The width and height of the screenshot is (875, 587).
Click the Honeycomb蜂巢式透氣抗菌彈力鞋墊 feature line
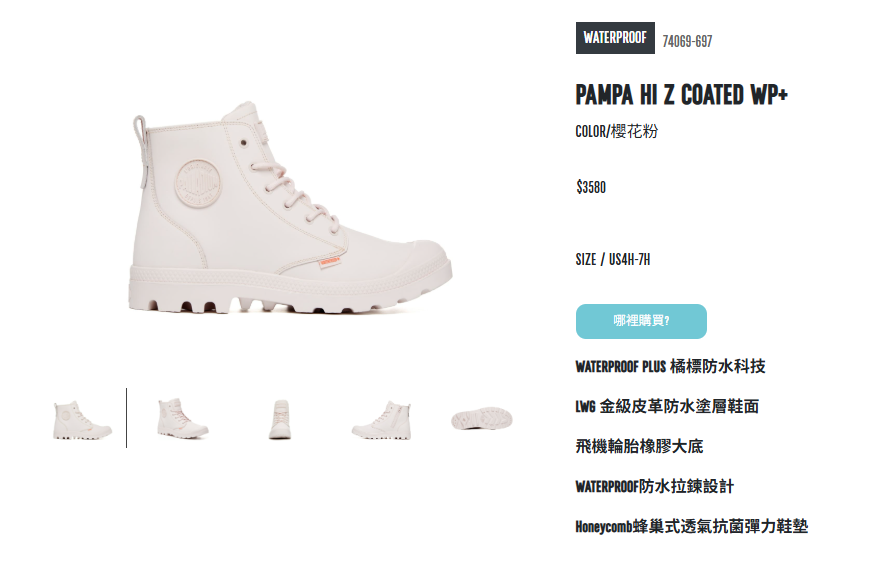point(691,526)
